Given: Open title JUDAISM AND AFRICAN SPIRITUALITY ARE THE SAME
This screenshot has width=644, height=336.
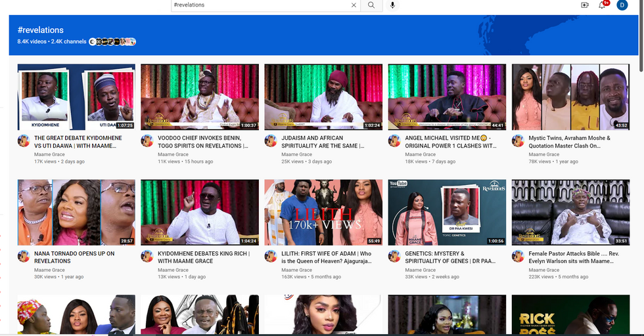Looking at the screenshot, I should [x=323, y=142].
